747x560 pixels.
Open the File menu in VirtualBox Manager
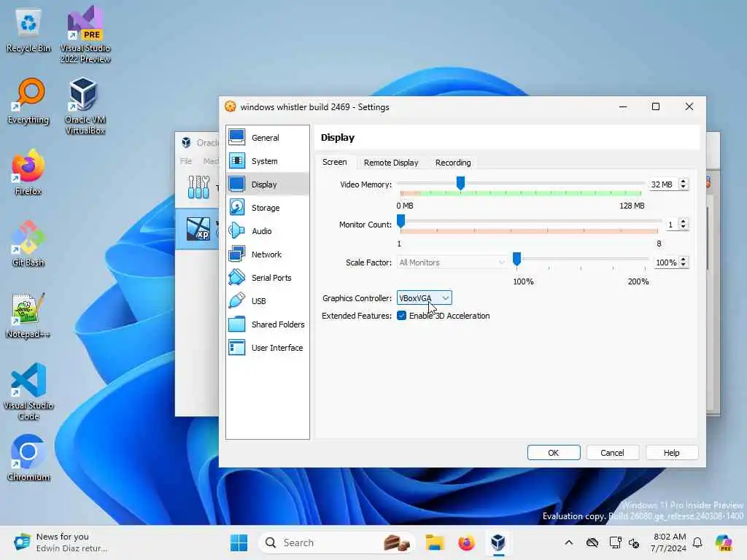point(186,161)
